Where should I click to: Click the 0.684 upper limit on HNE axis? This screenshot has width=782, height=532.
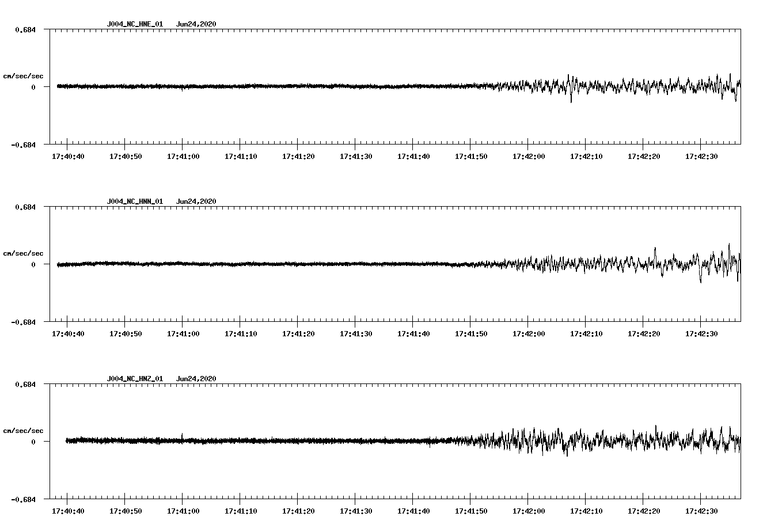[x=25, y=29]
